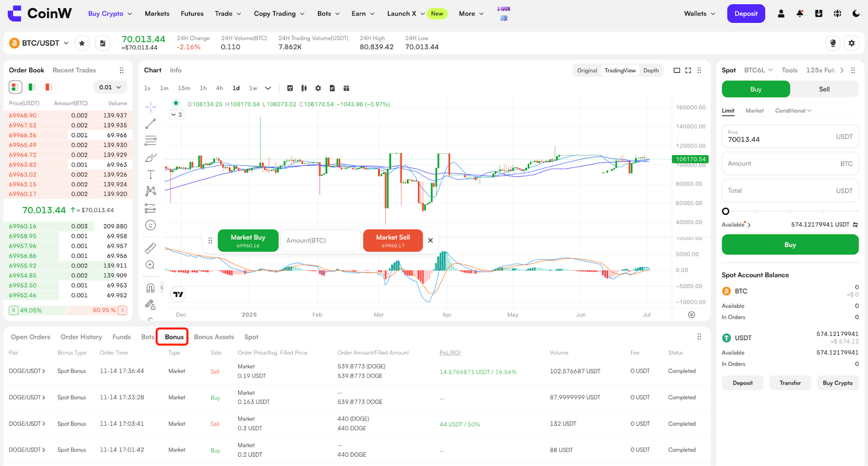Close the floating quick trade panel
This screenshot has width=868, height=466.
(430, 240)
